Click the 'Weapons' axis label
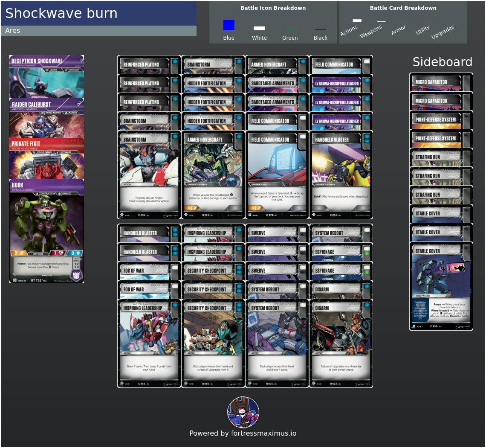The image size is (486, 448). point(371,31)
